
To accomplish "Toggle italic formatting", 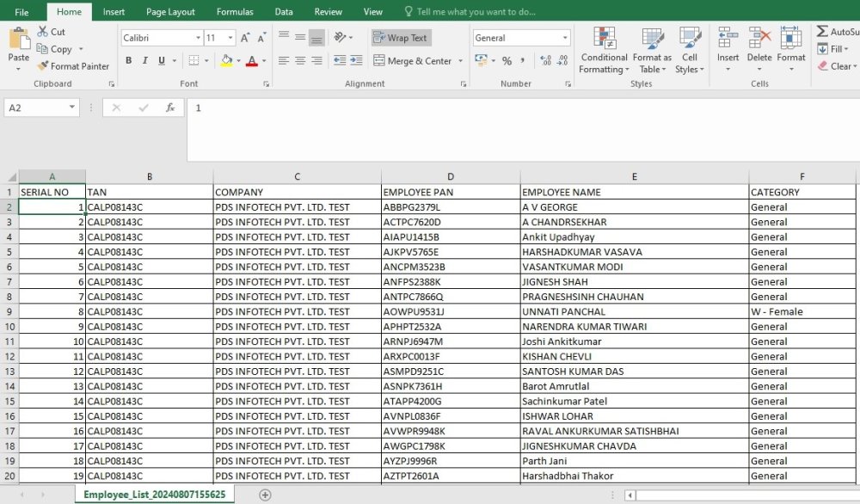I will tap(144, 60).
